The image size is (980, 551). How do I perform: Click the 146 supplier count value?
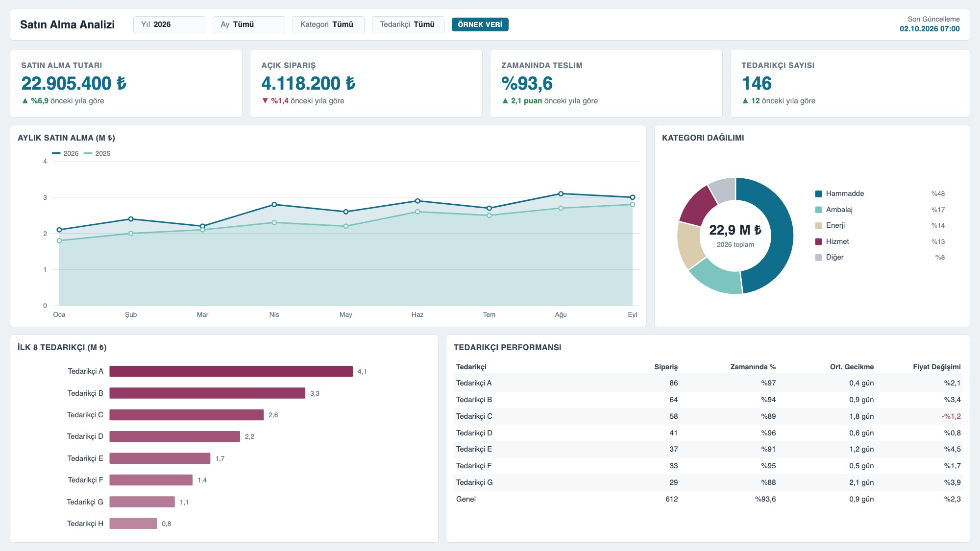click(757, 84)
